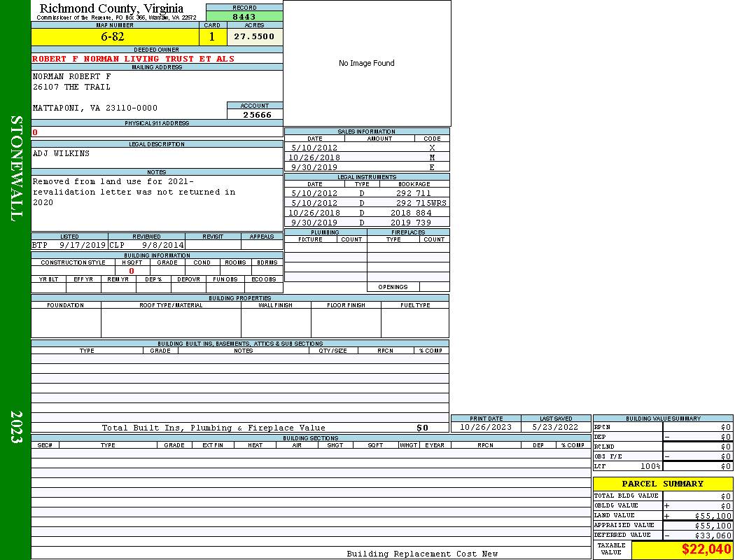Image resolution: width=735 pixels, height=560 pixels.
Task: Select the 10/26/2018 sales information row
Action: coord(366,157)
